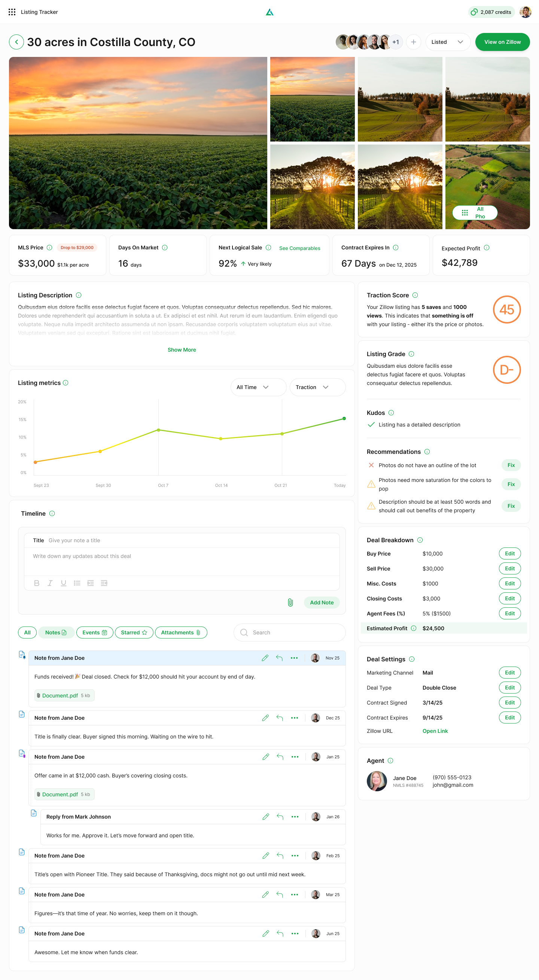The width and height of the screenshot is (539, 980).
Task: Click the Add Note button
Action: click(322, 603)
